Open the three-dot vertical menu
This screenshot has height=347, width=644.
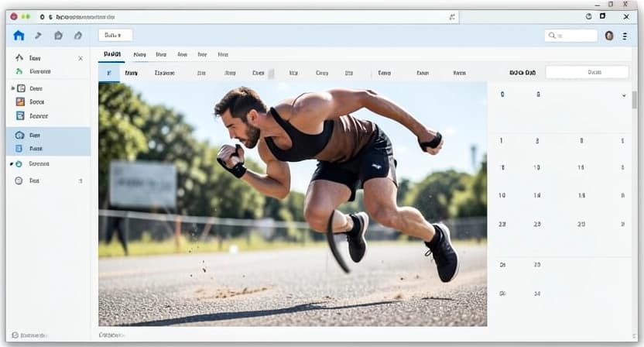click(x=625, y=36)
